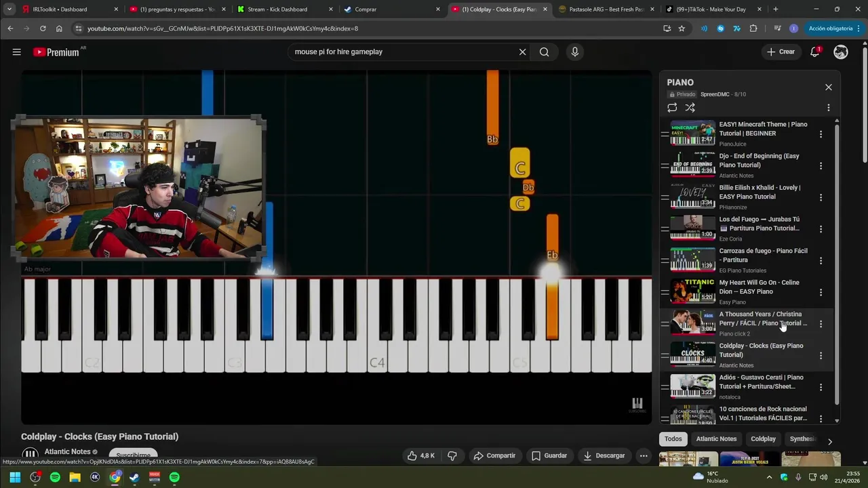The width and height of the screenshot is (868, 488).
Task: Open the media control music icon
Action: [x=777, y=28]
